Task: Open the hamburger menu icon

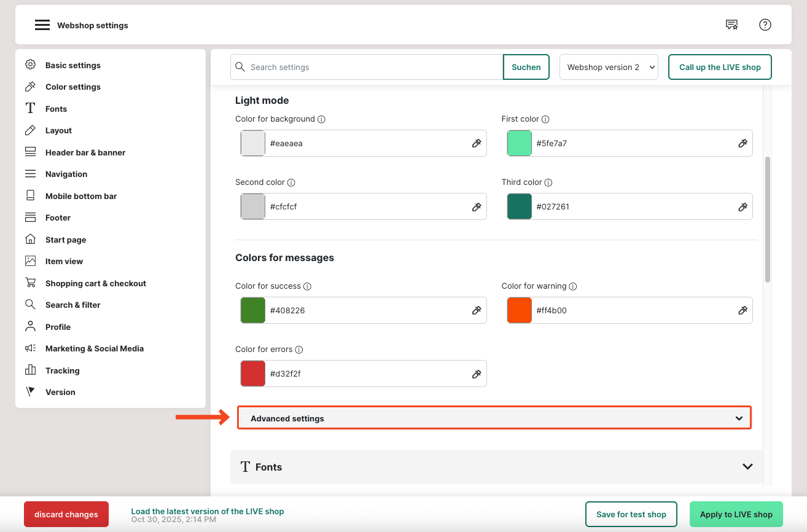Action: [42, 25]
